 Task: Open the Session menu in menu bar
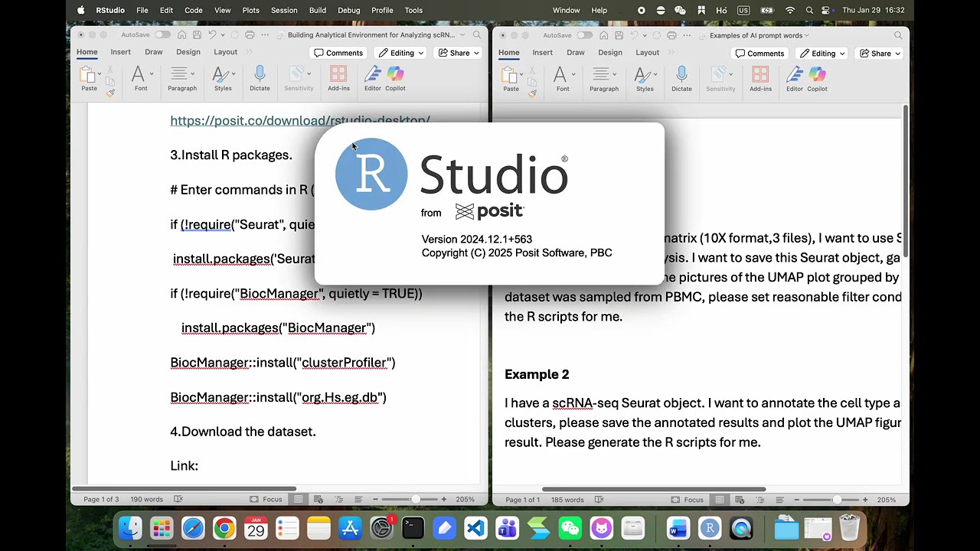click(284, 10)
